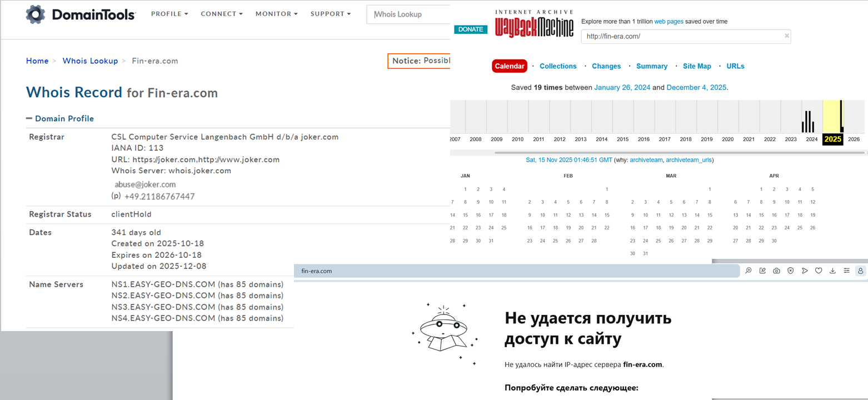Click the 'Updated on 2025-12-08' text
Viewport: 868px width, 400px height.
tap(158, 266)
